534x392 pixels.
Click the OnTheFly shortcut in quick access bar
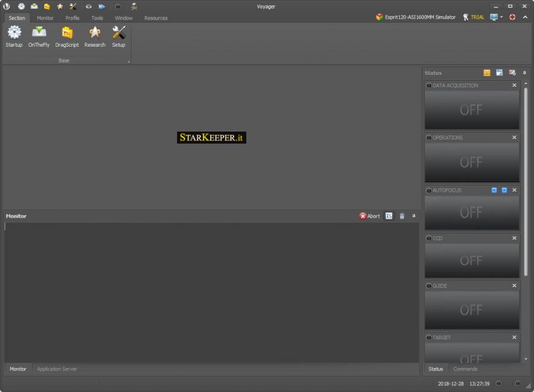pos(34,6)
